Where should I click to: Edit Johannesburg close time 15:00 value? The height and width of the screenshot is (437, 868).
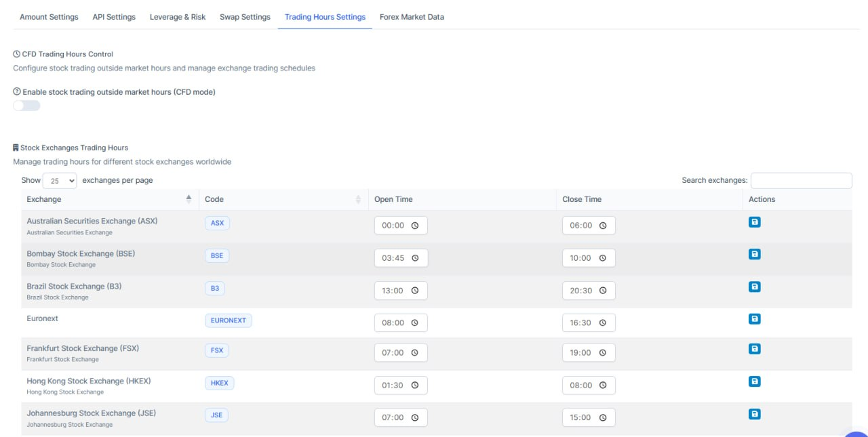(x=581, y=418)
